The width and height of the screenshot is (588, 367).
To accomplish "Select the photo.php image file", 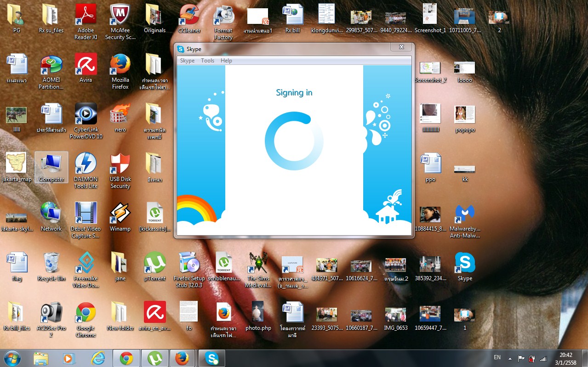I will click(x=258, y=316).
